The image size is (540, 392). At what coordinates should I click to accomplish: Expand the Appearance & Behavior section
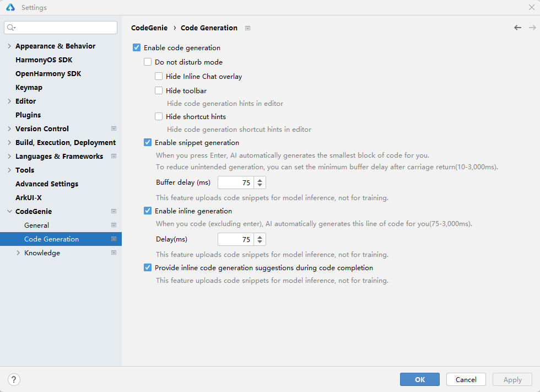point(9,46)
